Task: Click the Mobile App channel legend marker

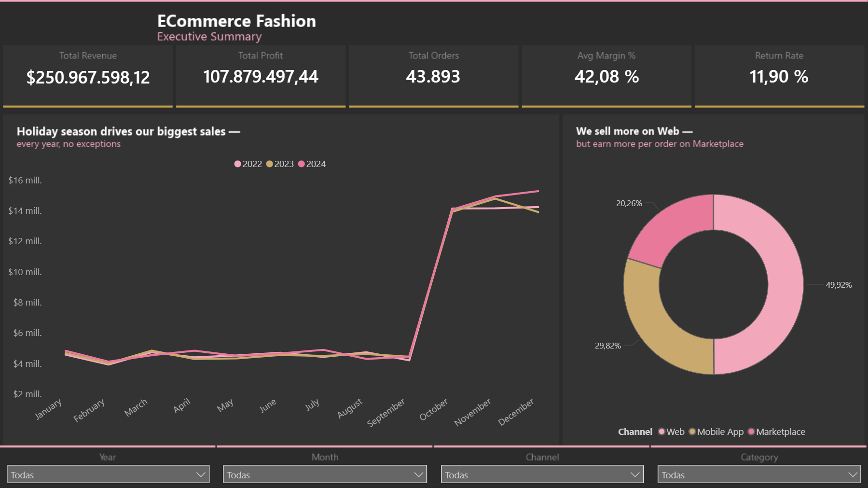Action: [x=692, y=432]
